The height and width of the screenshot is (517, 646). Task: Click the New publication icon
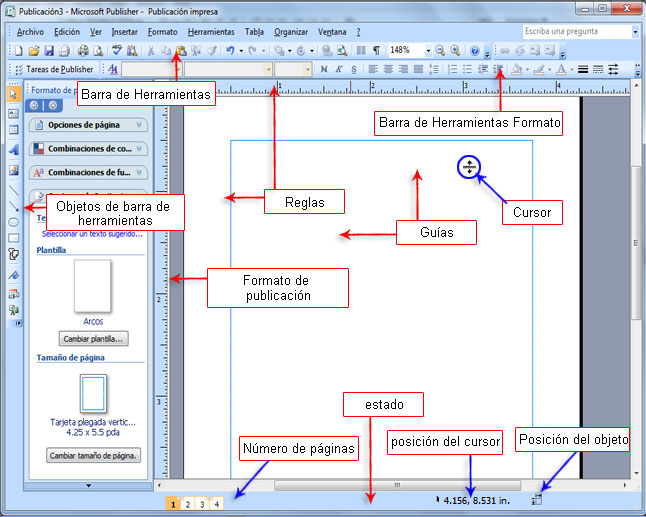tap(19, 51)
